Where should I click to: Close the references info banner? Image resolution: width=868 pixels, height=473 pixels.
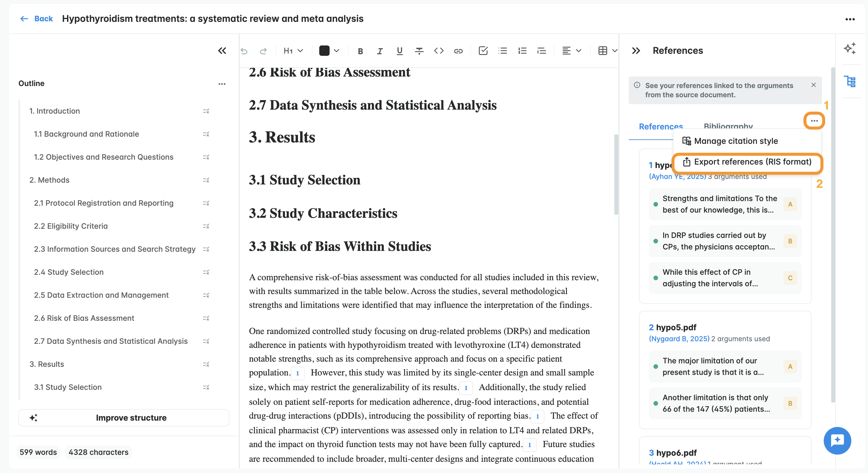(x=813, y=85)
